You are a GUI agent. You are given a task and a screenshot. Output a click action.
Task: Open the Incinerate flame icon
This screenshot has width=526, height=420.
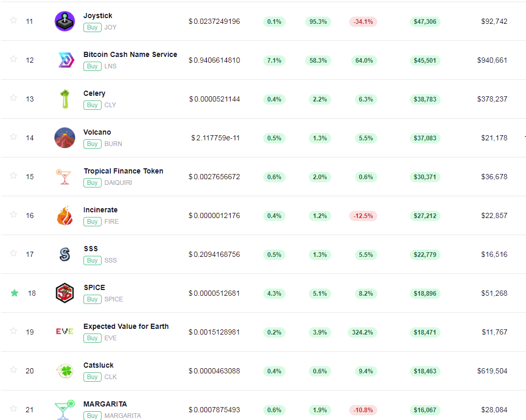pyautogui.click(x=65, y=215)
